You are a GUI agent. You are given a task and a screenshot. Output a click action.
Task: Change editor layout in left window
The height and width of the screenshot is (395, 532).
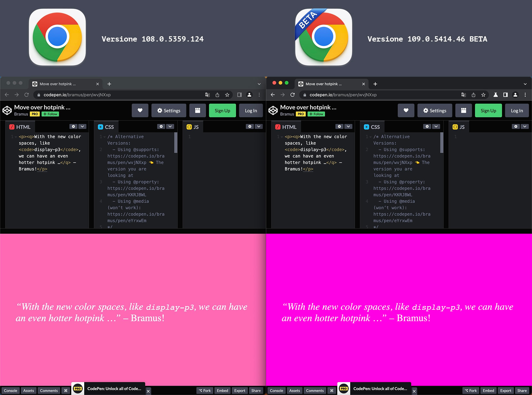(198, 110)
